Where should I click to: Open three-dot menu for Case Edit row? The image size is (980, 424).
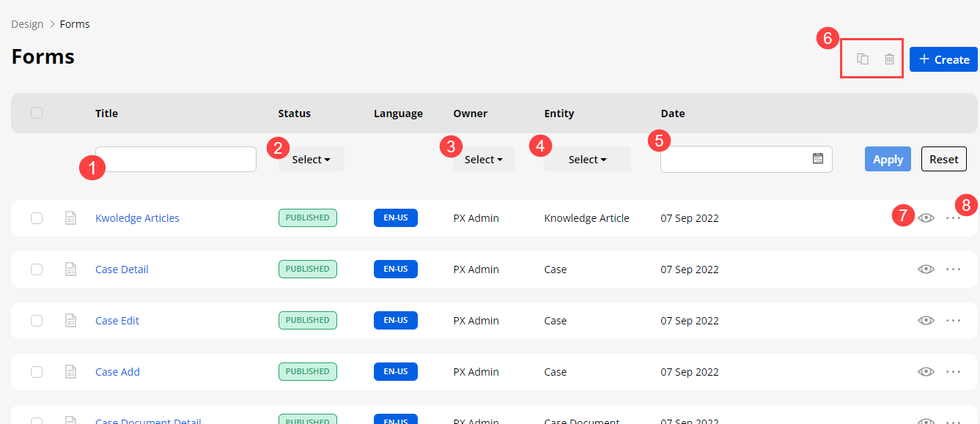point(953,321)
